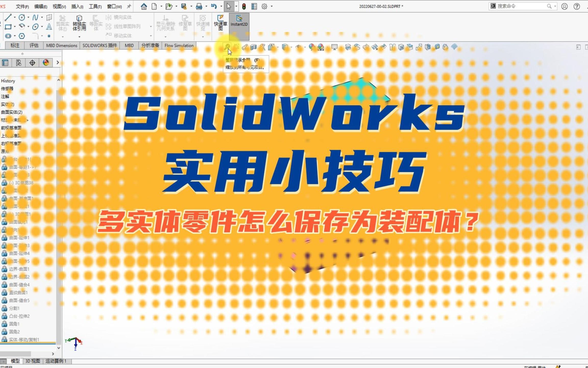588x368 pixels.
Task: Click the View Settings monitor icon
Action: tap(334, 47)
